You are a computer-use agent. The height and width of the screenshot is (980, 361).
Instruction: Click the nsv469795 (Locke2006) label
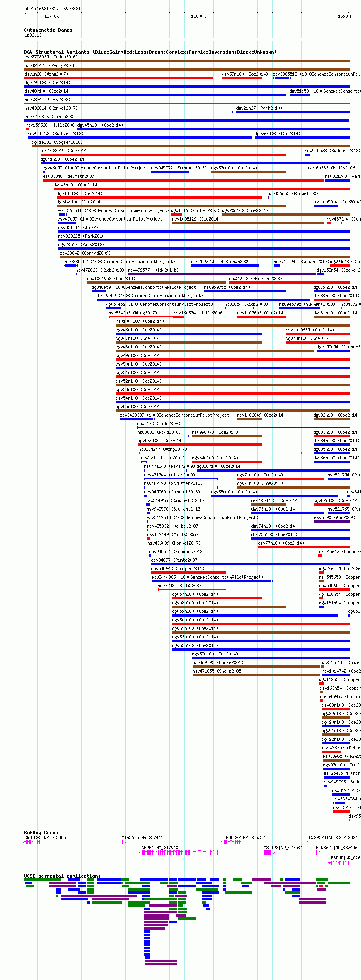(x=218, y=662)
